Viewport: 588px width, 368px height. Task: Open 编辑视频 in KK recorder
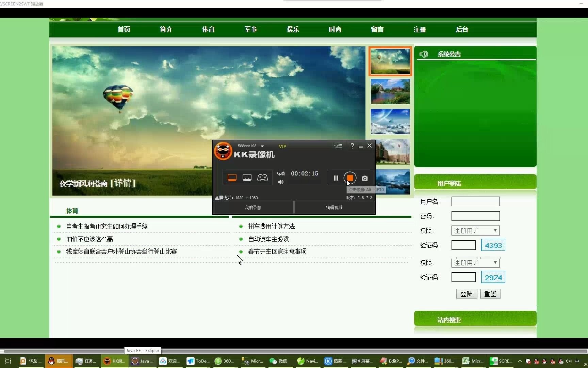pos(334,208)
